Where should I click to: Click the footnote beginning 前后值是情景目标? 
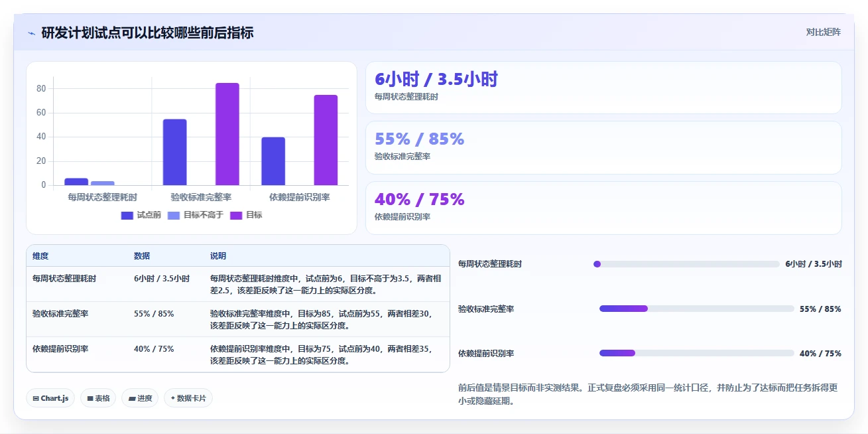click(649, 394)
